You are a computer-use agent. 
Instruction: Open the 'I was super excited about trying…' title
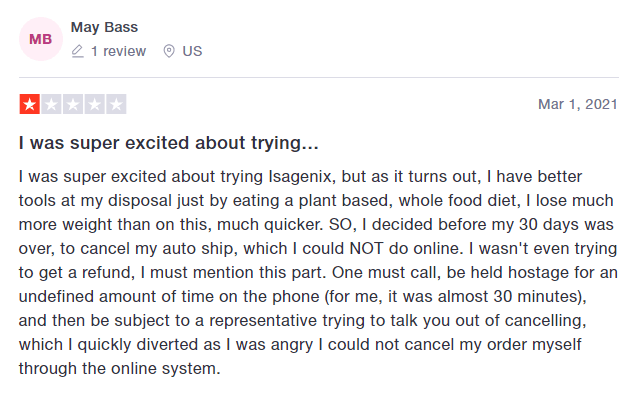pyautogui.click(x=169, y=143)
